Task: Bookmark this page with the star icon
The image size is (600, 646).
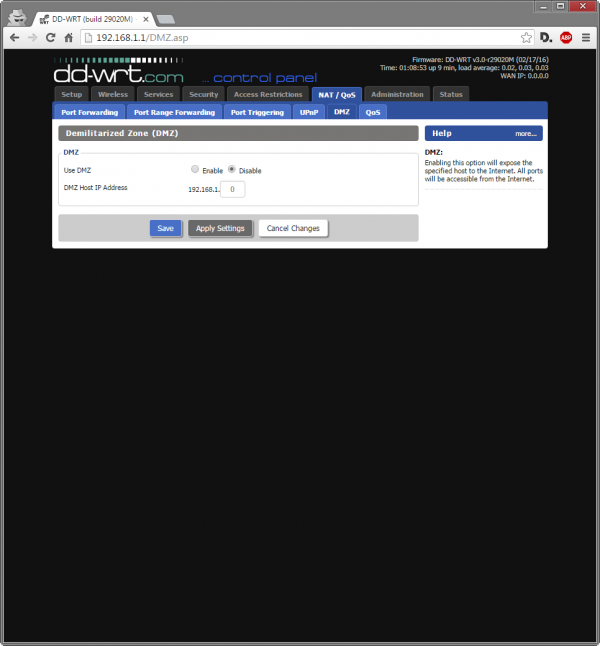Action: pos(524,37)
